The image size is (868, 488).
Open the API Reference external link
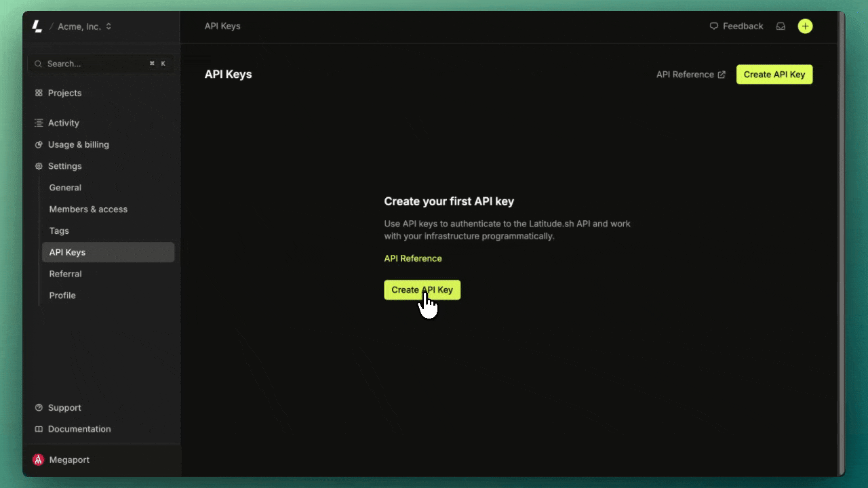coord(690,75)
